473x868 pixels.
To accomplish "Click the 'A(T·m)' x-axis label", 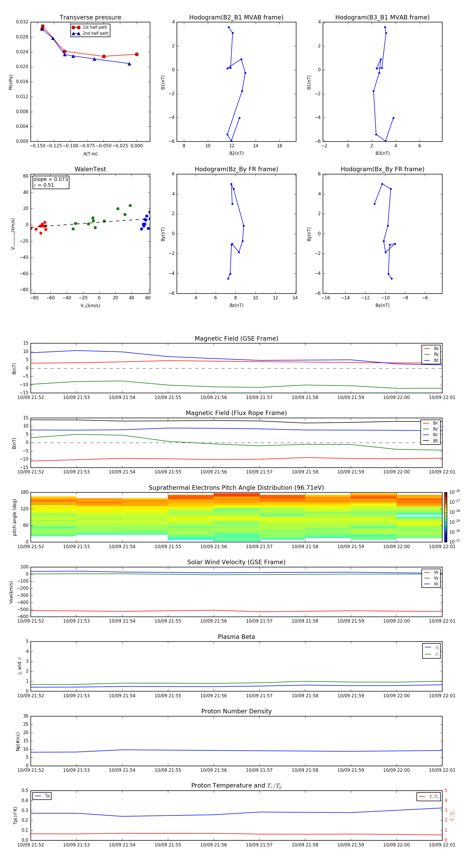I will coord(90,154).
